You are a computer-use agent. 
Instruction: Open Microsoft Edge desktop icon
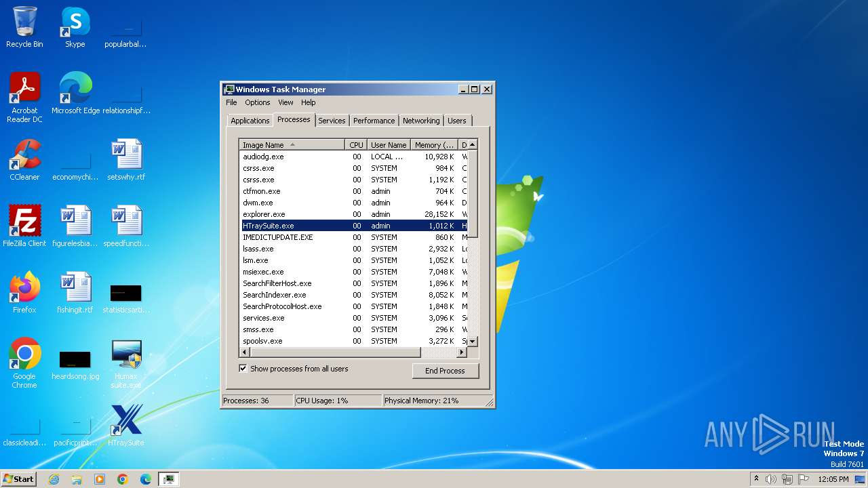(x=75, y=93)
